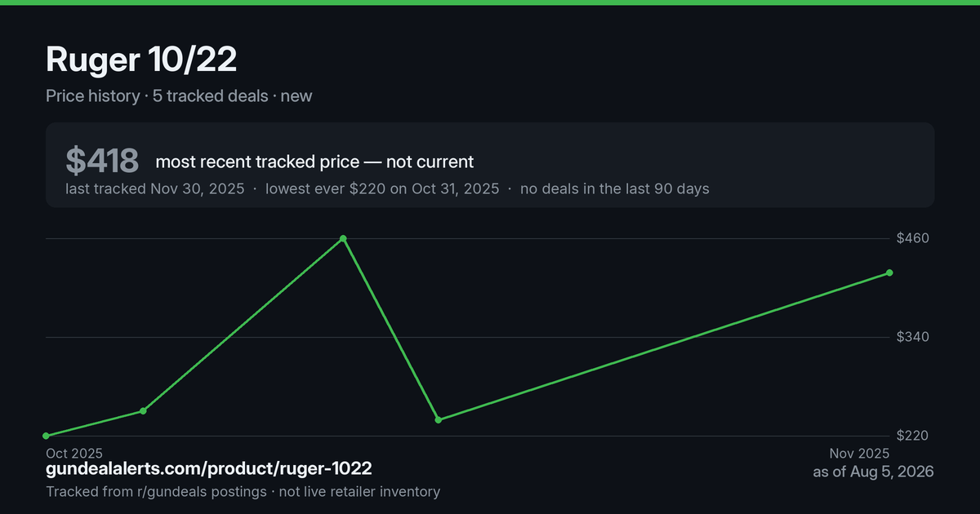Select the first data point at $220
Image resolution: width=980 pixels, height=514 pixels.
[x=47, y=436]
